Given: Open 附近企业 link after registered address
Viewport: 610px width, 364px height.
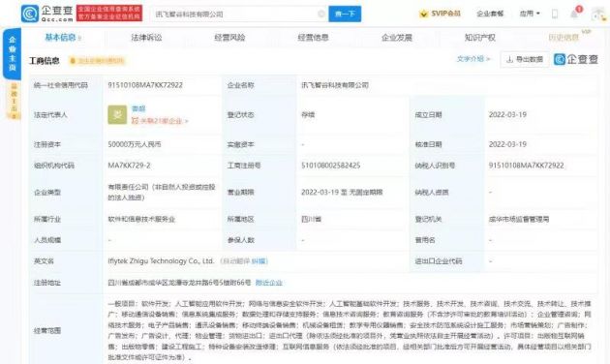Looking at the screenshot, I should 269,283.
